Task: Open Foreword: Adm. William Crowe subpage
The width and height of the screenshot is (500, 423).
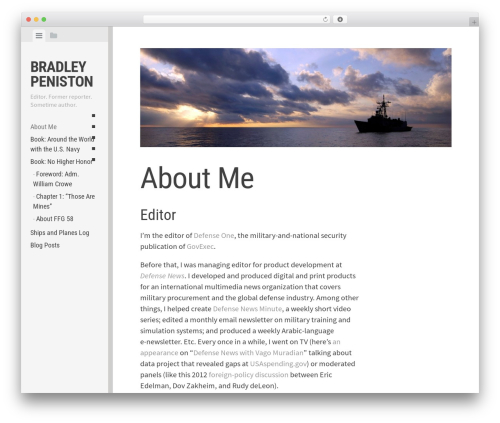Action: click(56, 179)
